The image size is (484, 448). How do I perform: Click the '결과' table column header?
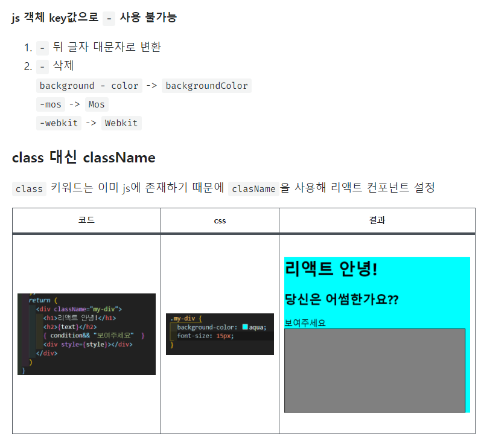[x=377, y=220]
